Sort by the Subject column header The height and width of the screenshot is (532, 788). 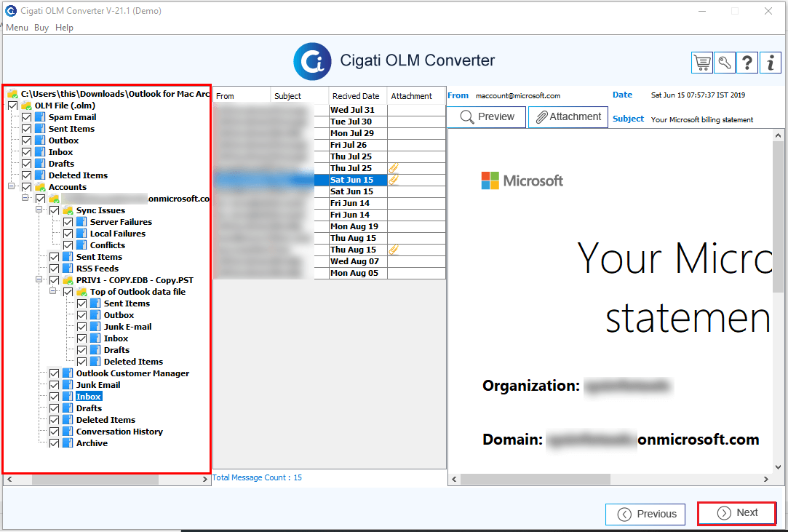click(x=299, y=95)
